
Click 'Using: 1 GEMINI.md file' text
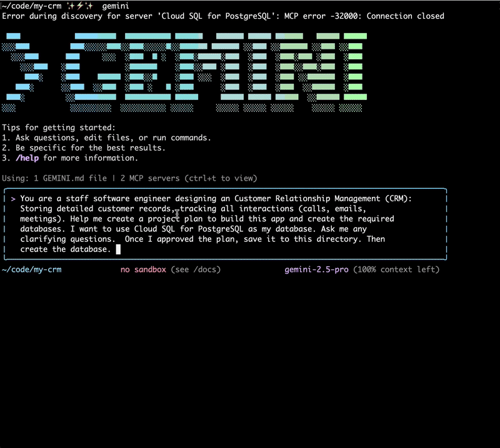[54, 178]
